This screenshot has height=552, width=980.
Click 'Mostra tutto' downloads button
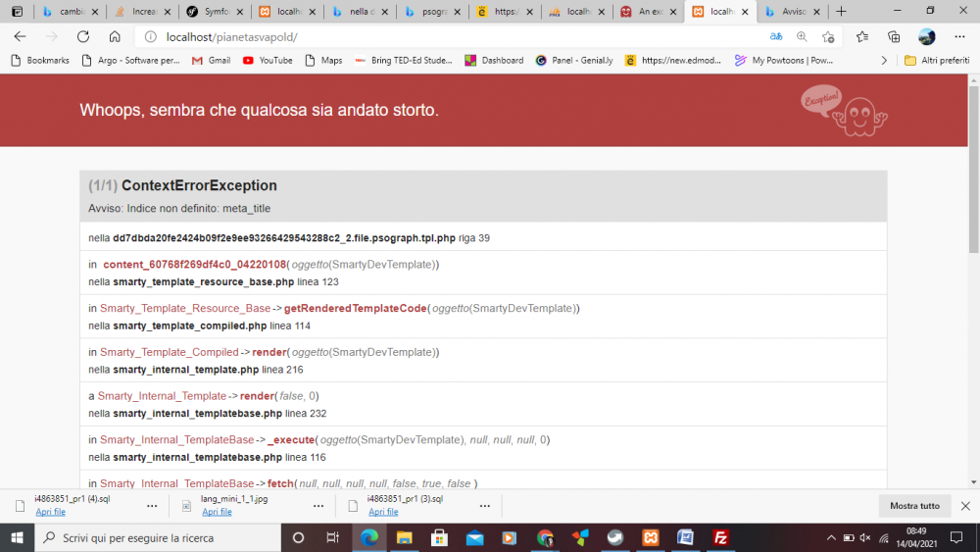tap(914, 506)
